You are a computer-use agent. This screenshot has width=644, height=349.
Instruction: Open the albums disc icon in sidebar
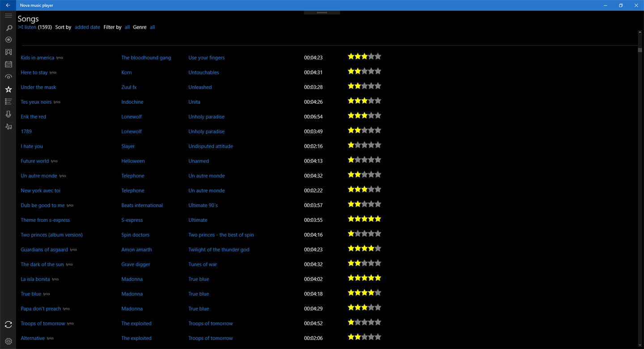pyautogui.click(x=8, y=40)
